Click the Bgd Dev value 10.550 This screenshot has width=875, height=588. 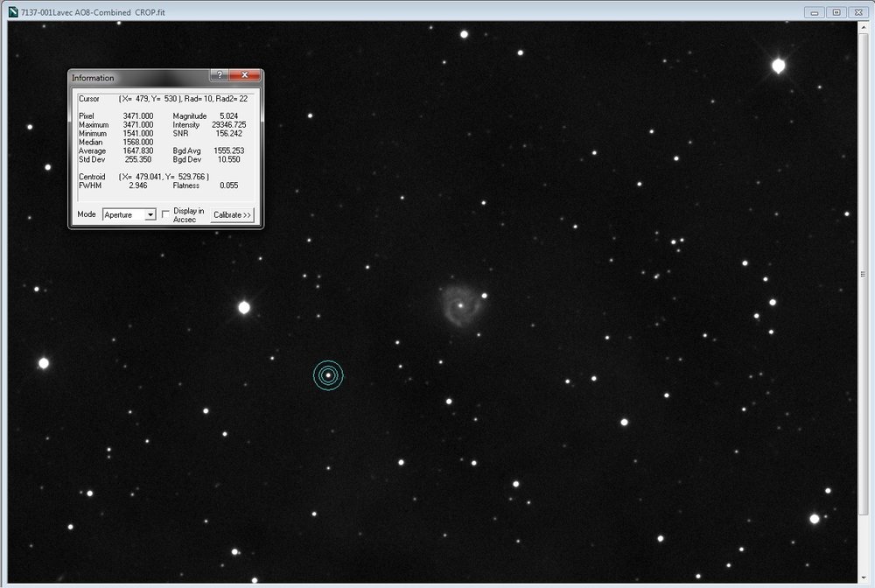pyautogui.click(x=228, y=159)
